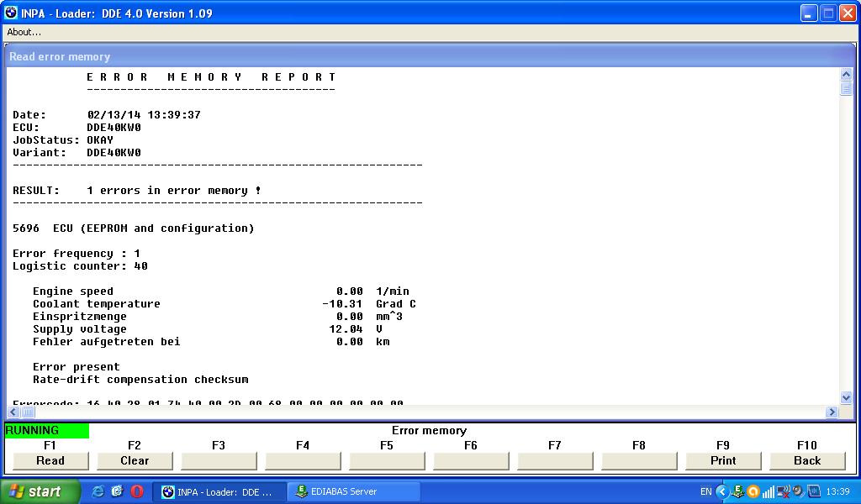Viewport: 861px width, 504px height.
Task: Click the orange Avast tray icon
Action: (753, 491)
